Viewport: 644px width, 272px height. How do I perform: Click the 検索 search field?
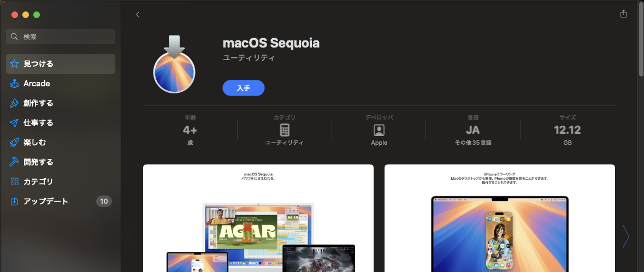61,37
